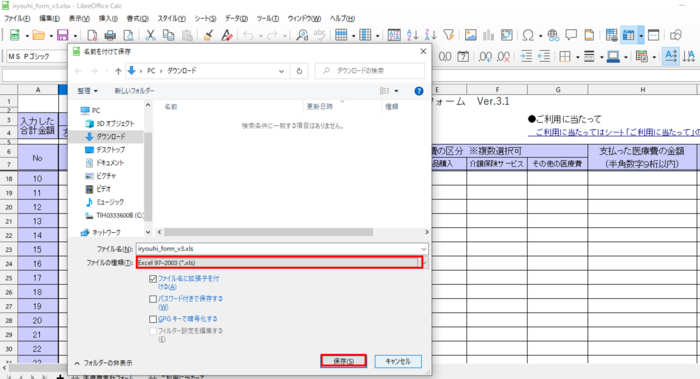Viewport: 700px width, 379px height.
Task: Tick the GPG キーで暗号化する checkbox
Action: click(x=153, y=319)
